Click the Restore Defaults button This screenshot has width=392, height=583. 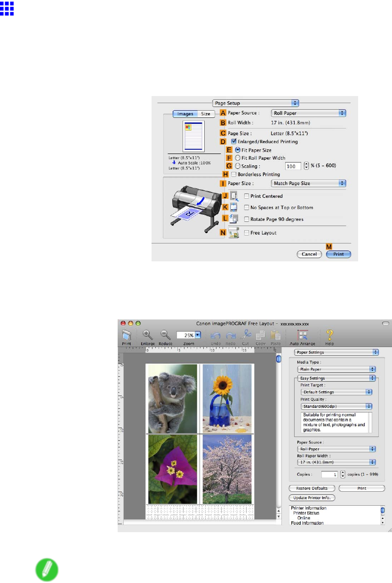(312, 488)
